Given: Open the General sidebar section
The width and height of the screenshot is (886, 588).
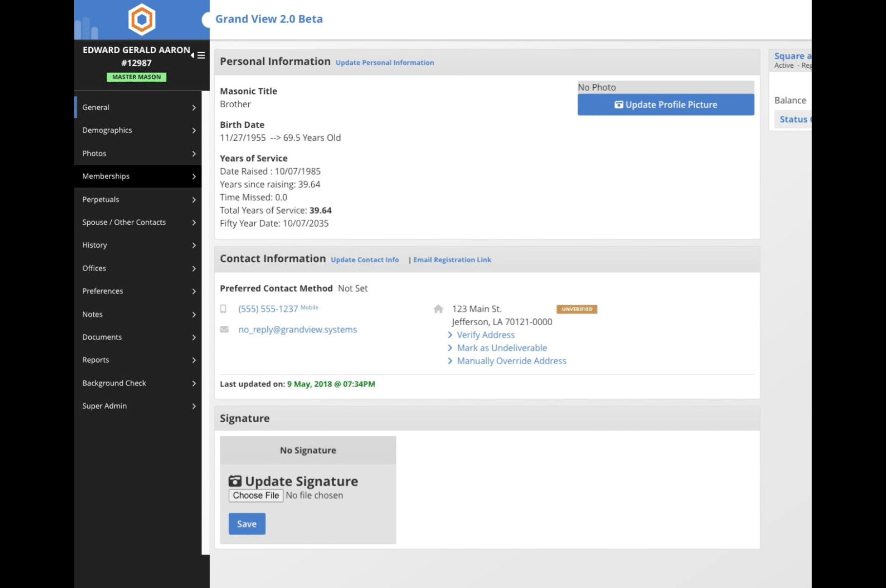Looking at the screenshot, I should coord(138,107).
